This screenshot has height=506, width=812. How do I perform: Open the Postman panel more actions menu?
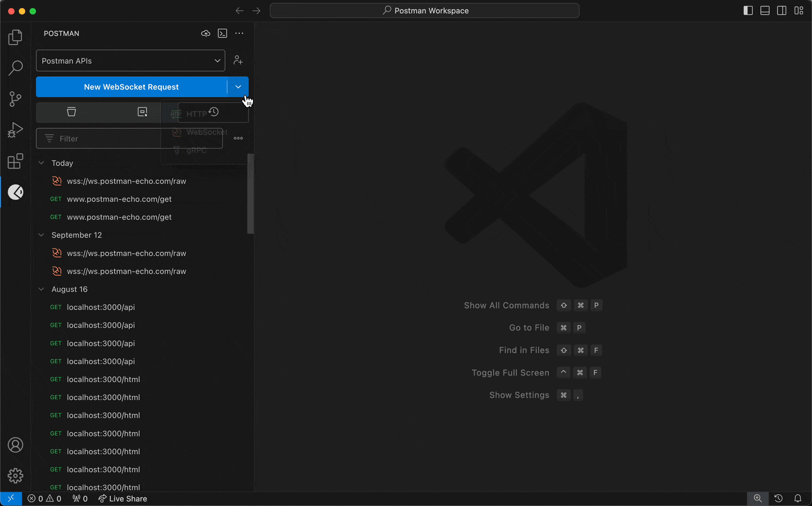(240, 33)
